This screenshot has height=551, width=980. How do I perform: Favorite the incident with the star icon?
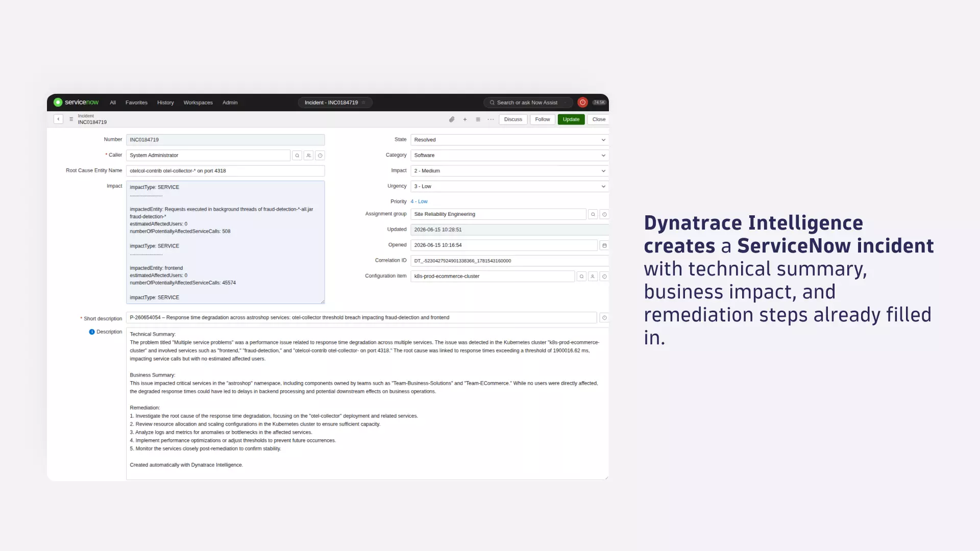(363, 103)
